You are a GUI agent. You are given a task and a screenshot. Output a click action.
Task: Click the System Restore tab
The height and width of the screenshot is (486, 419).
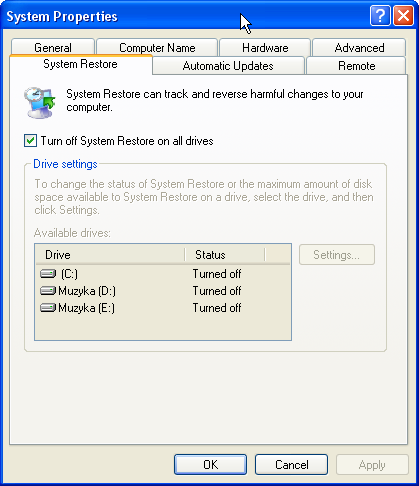[x=81, y=64]
